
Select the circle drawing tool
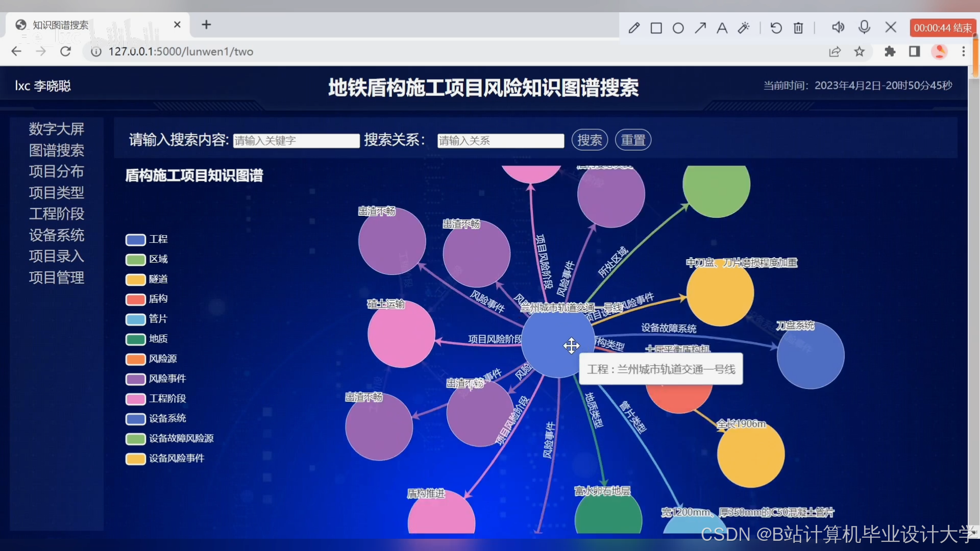(x=678, y=28)
